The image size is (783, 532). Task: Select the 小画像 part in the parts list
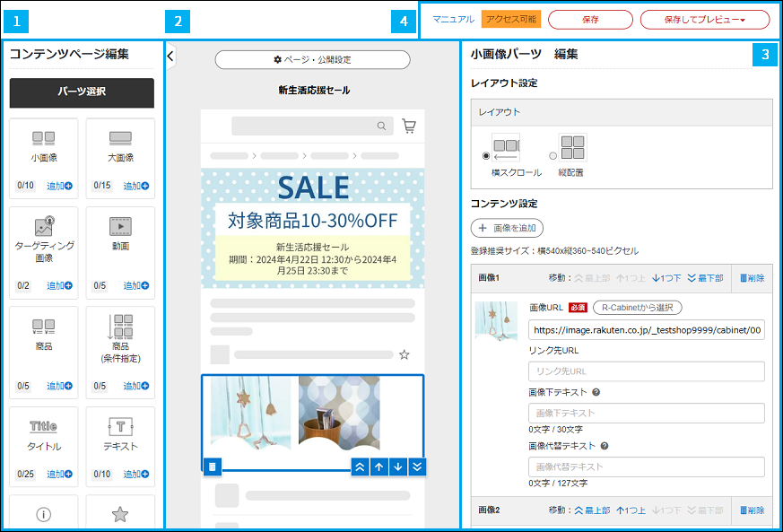click(x=43, y=148)
